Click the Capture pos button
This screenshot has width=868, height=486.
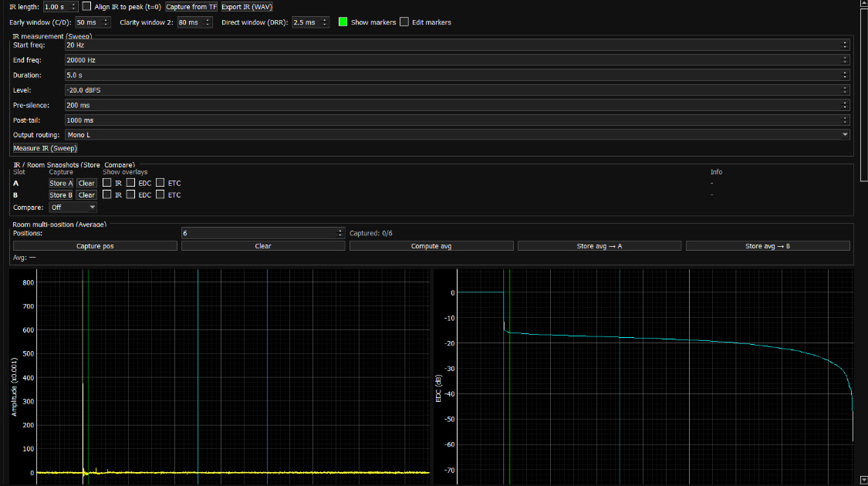[x=95, y=246]
